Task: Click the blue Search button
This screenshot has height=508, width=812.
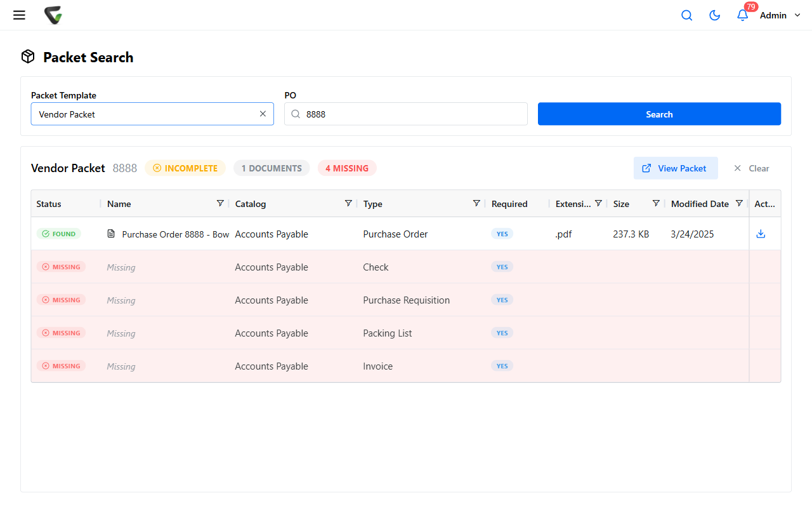Action: pos(659,114)
